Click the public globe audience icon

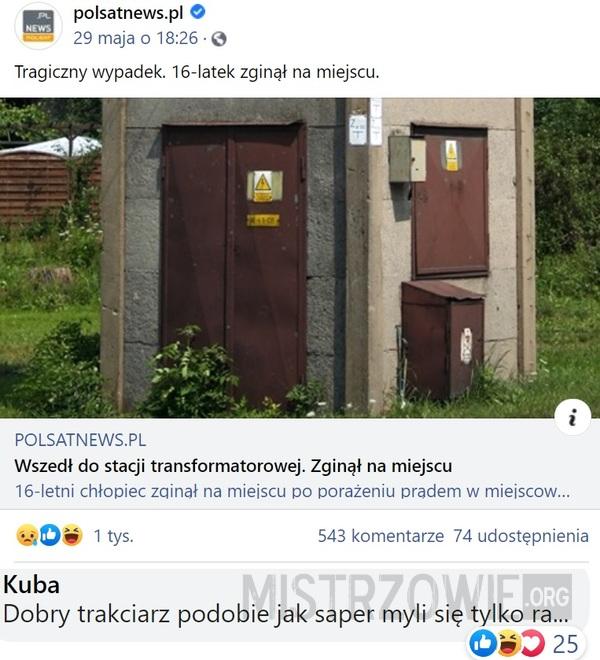pos(219,39)
